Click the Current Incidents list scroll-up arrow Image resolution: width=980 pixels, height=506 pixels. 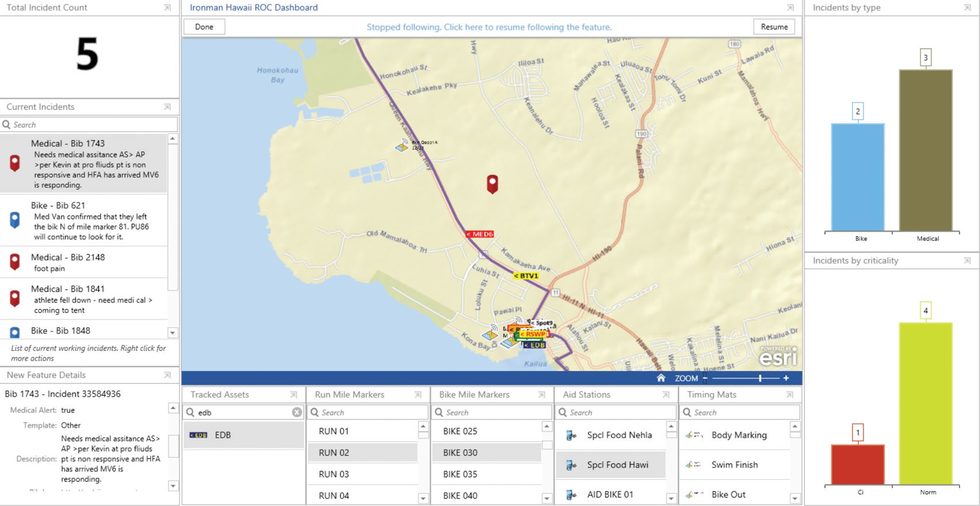pos(173,139)
